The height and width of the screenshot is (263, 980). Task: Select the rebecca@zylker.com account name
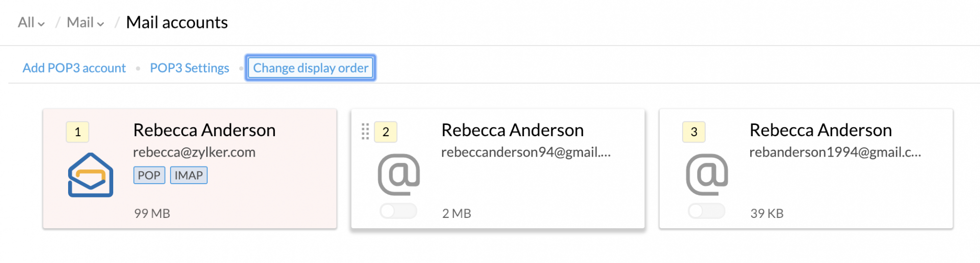coord(204,130)
